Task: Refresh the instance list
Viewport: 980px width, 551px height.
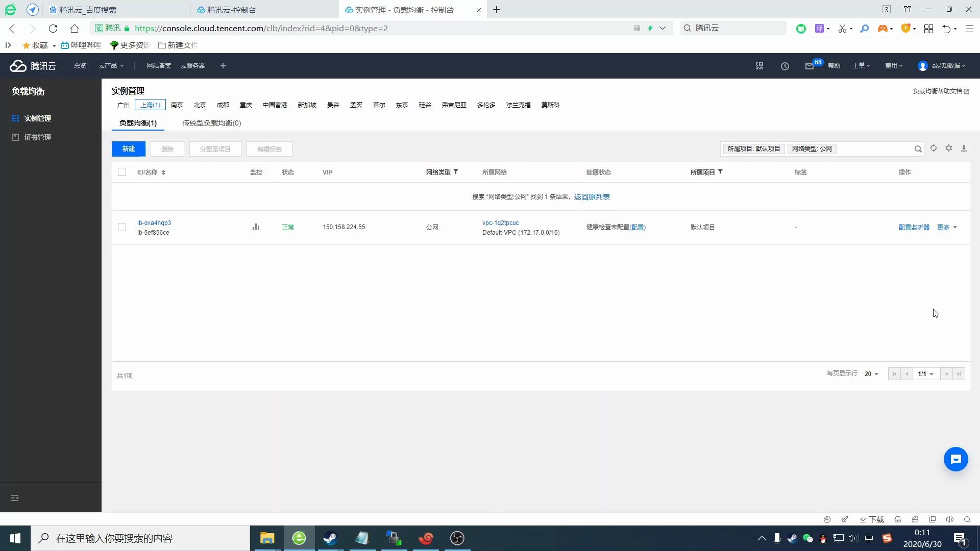Action: pyautogui.click(x=934, y=148)
